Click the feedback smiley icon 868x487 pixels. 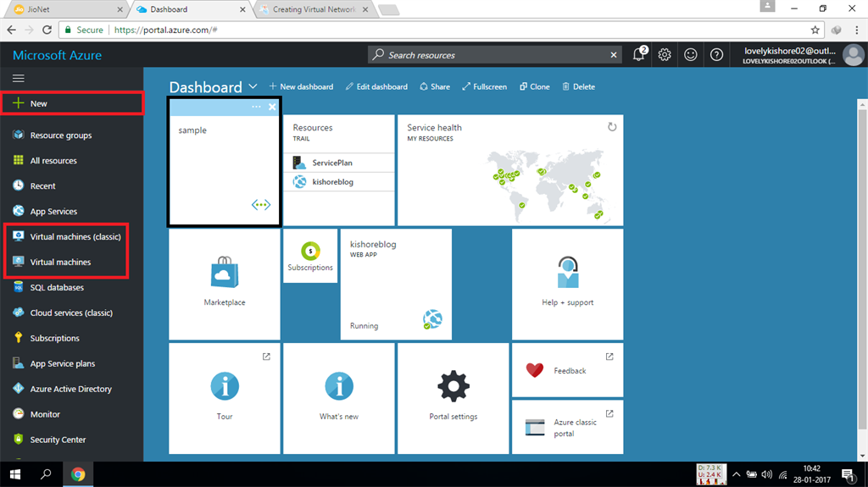coord(690,55)
